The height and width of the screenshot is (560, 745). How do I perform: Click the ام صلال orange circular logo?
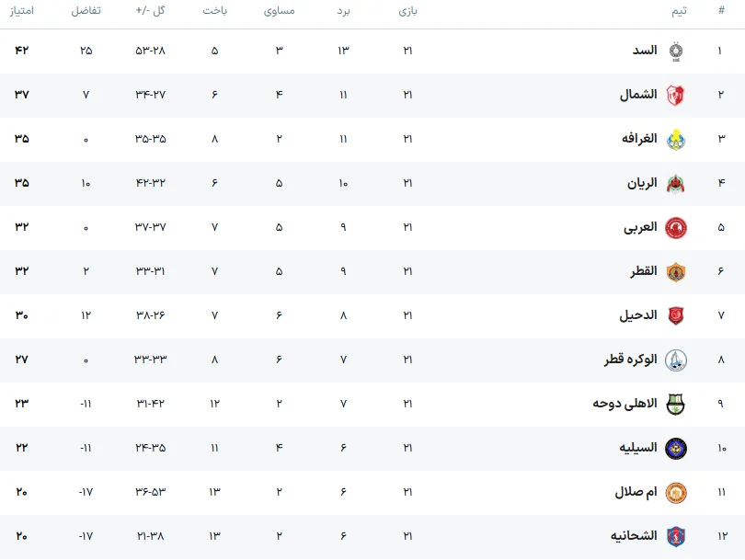click(x=676, y=493)
